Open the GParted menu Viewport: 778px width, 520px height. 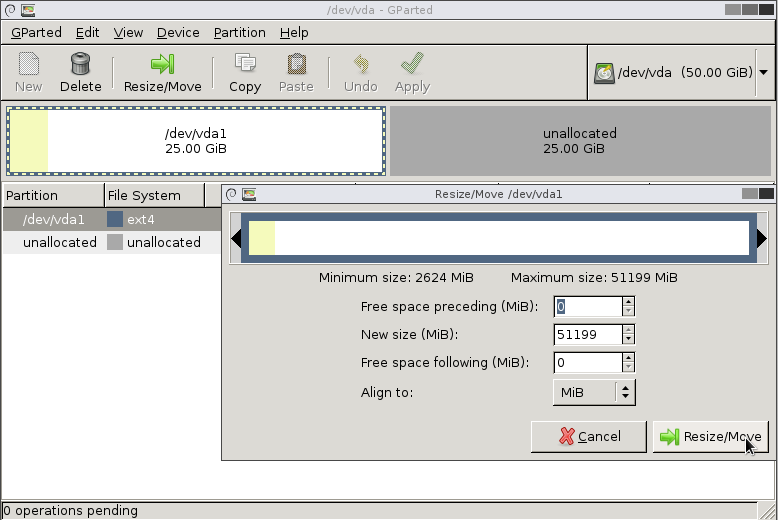coord(36,33)
